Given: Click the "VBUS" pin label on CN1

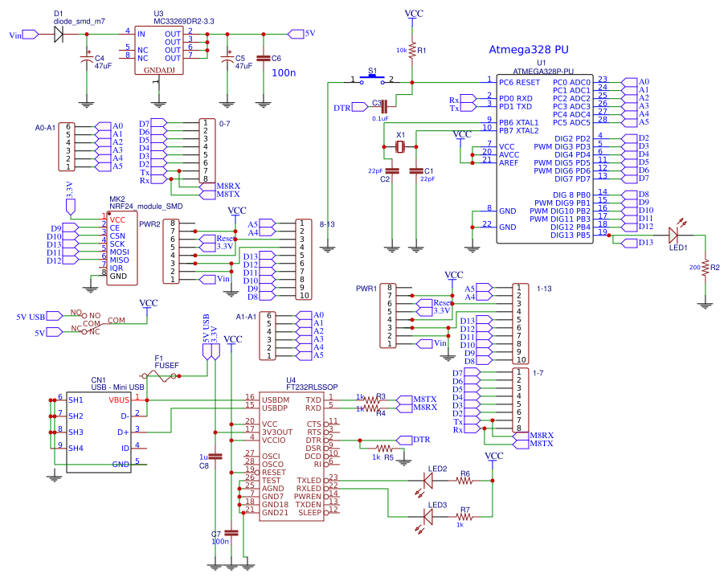Looking at the screenshot, I should [x=119, y=400].
